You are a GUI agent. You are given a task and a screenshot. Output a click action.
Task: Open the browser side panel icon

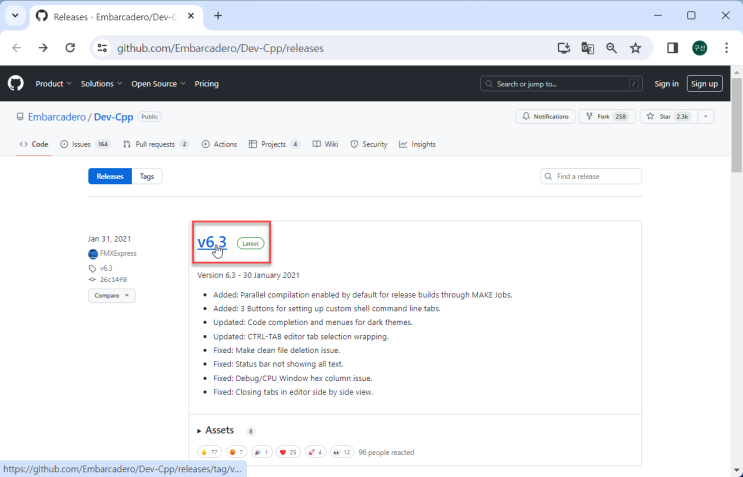click(x=672, y=48)
